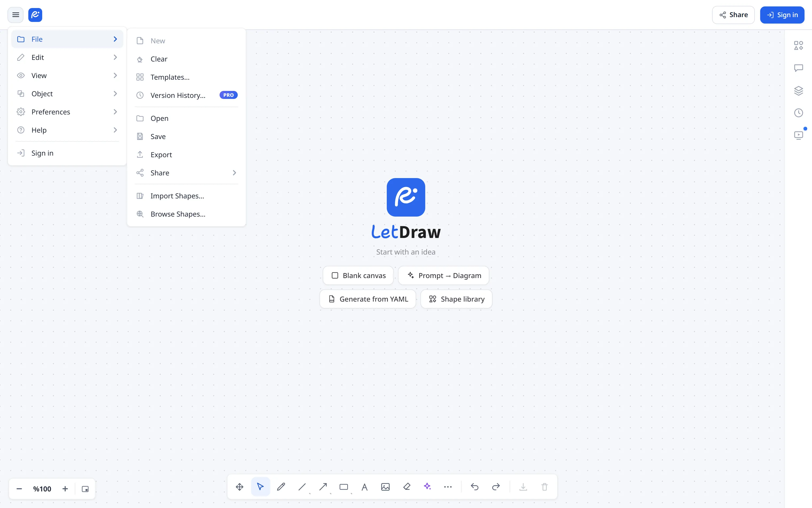
Task: Click the download icon in bottom toolbar
Action: click(x=523, y=487)
